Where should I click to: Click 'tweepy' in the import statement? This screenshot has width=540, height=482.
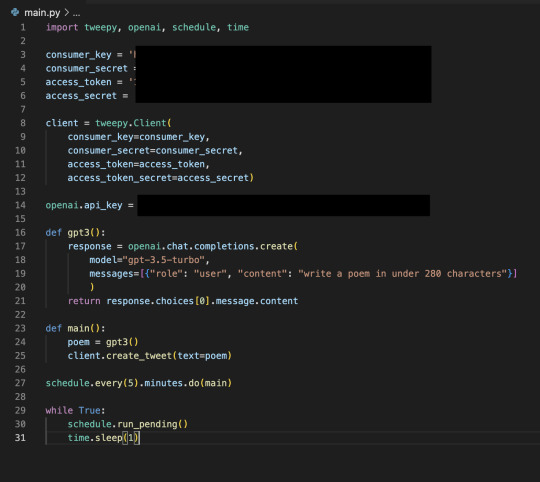click(x=101, y=27)
